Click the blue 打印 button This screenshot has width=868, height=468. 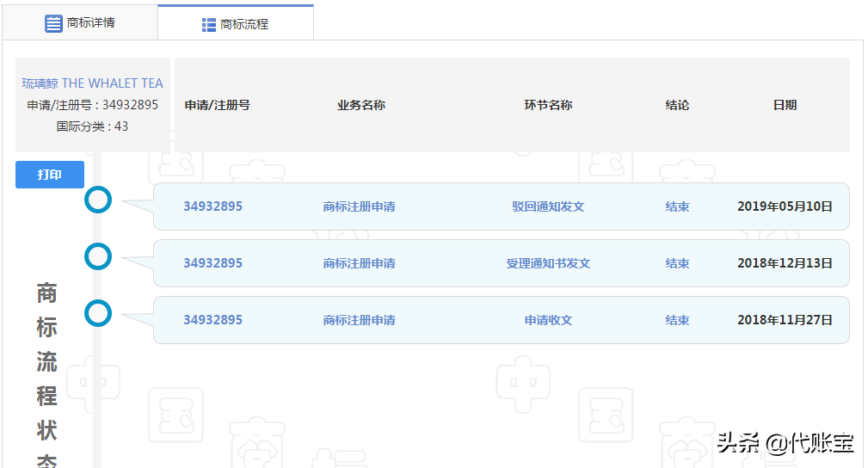pyautogui.click(x=50, y=175)
